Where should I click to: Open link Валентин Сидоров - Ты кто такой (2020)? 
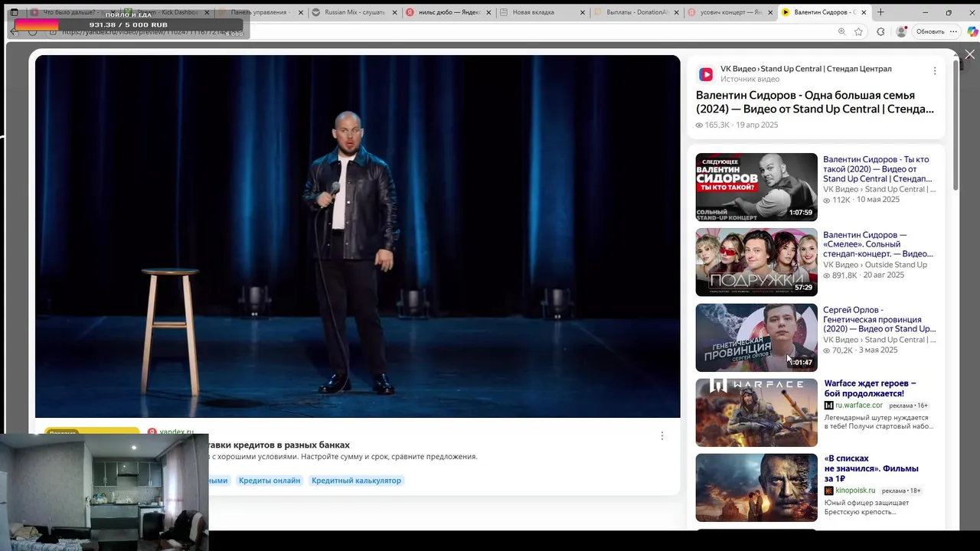877,169
